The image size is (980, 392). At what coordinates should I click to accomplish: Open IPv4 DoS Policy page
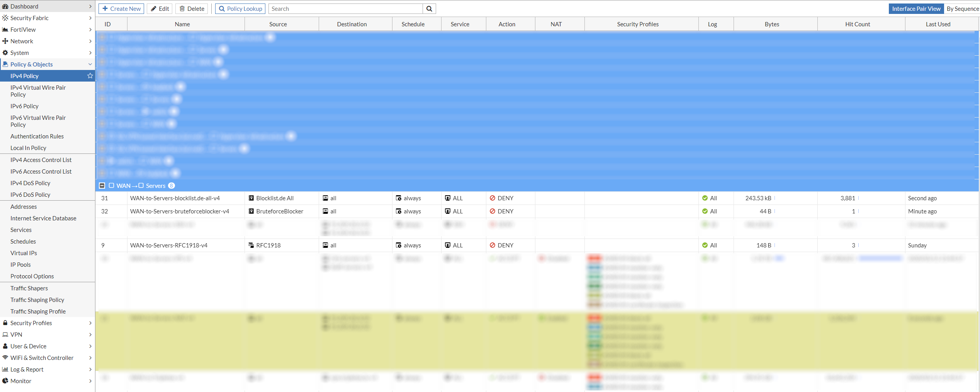tap(30, 183)
